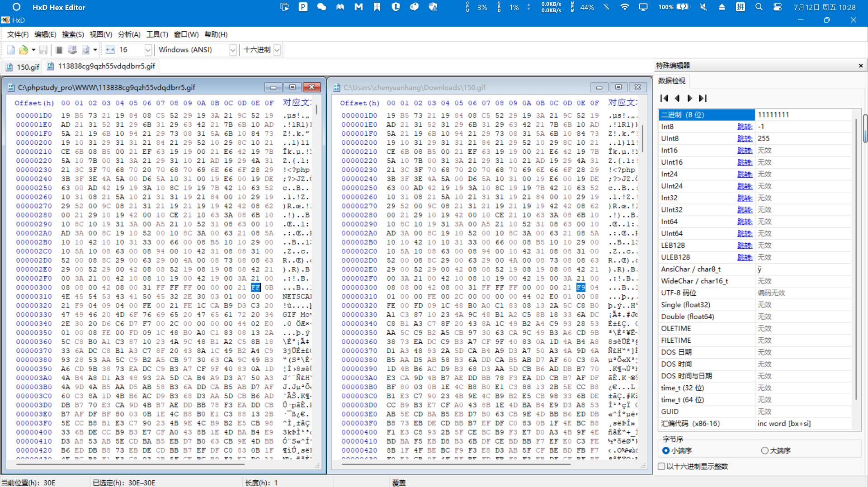Open Control Center toggle icon
The height and width of the screenshot is (487, 868).
pos(777,7)
